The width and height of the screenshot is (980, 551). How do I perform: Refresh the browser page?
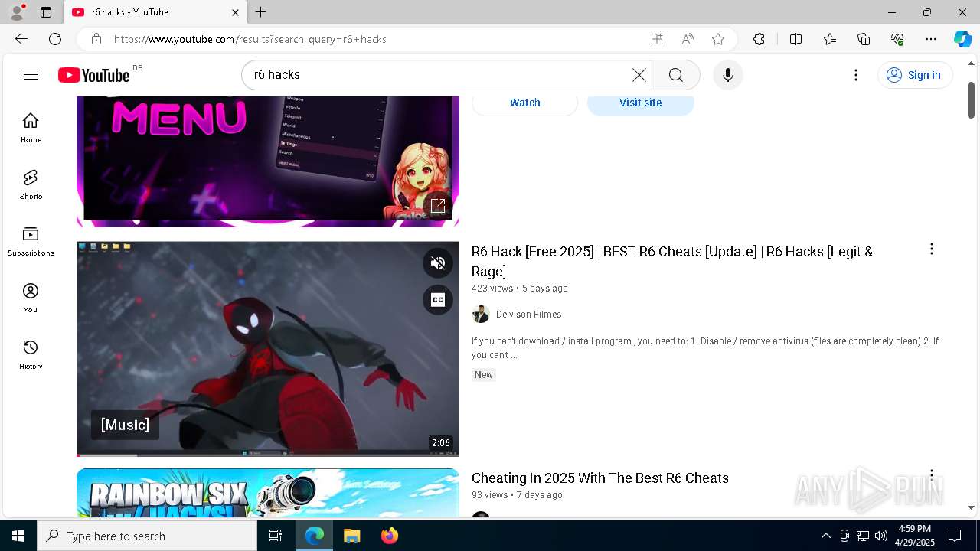pos(55,39)
